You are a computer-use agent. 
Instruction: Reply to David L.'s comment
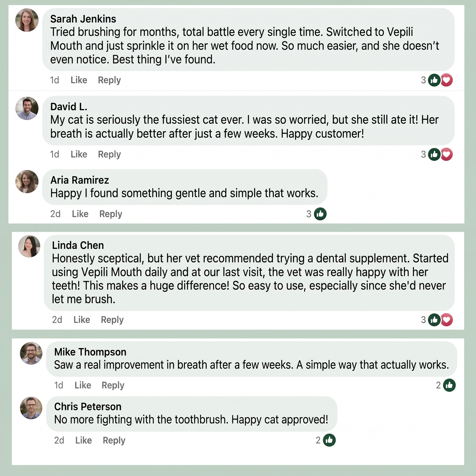[x=109, y=155]
